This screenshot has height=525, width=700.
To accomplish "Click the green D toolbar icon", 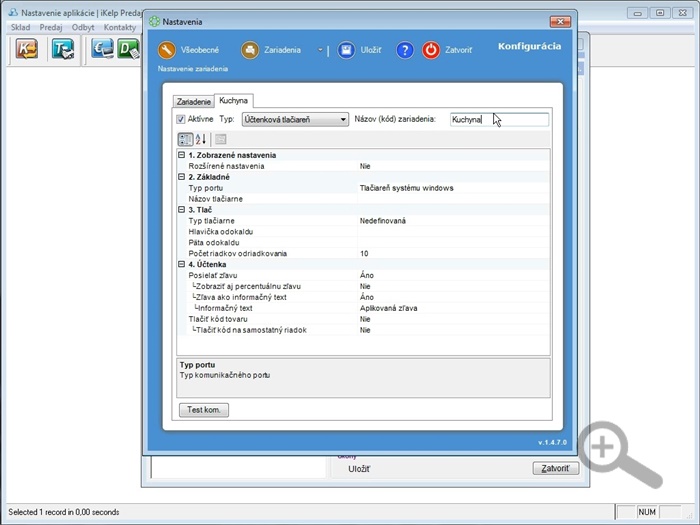I will click(129, 49).
